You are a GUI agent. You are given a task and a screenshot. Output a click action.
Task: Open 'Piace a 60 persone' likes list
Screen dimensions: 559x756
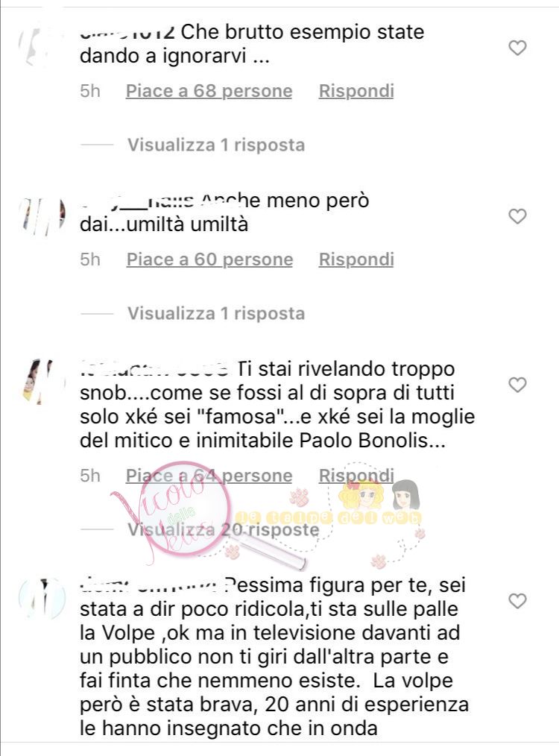(209, 259)
